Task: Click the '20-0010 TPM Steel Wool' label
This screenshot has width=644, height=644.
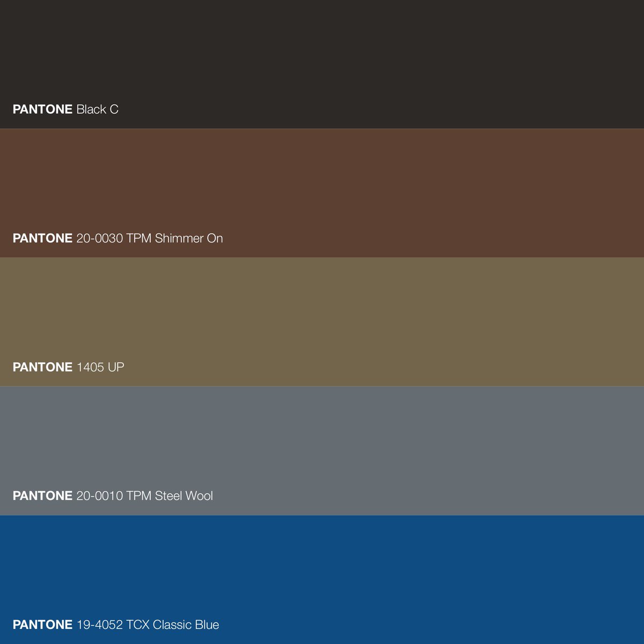Action: tap(145, 496)
